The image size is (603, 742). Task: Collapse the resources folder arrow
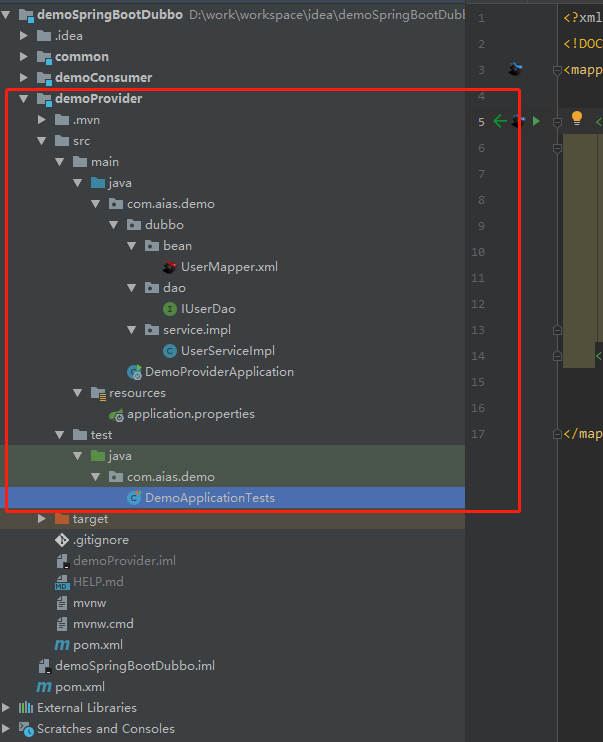78,393
